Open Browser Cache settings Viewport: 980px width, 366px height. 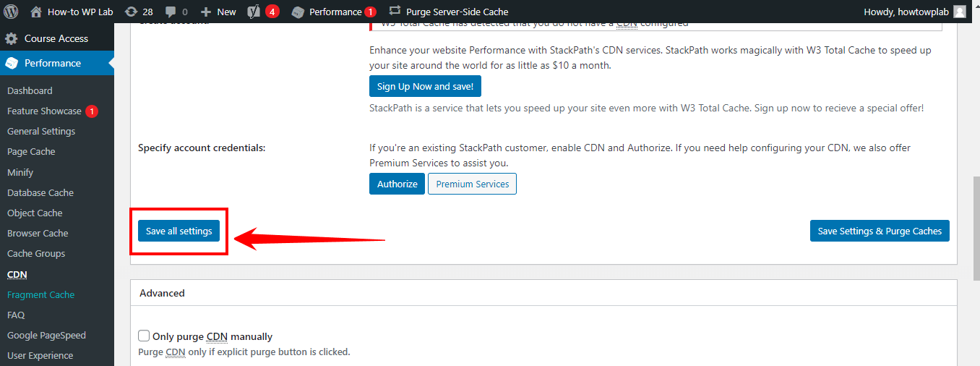(38, 233)
